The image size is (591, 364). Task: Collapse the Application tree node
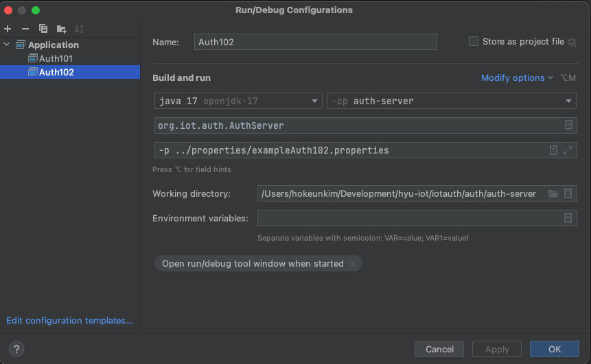(7, 45)
